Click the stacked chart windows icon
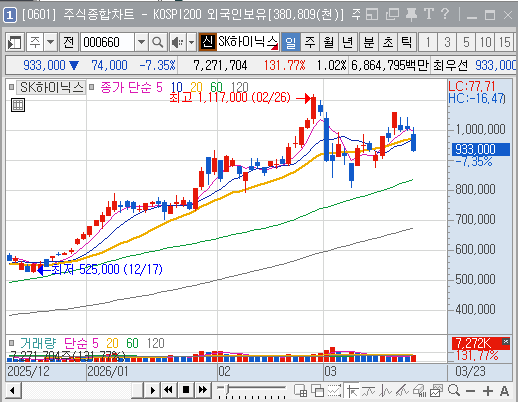 tap(436, 391)
